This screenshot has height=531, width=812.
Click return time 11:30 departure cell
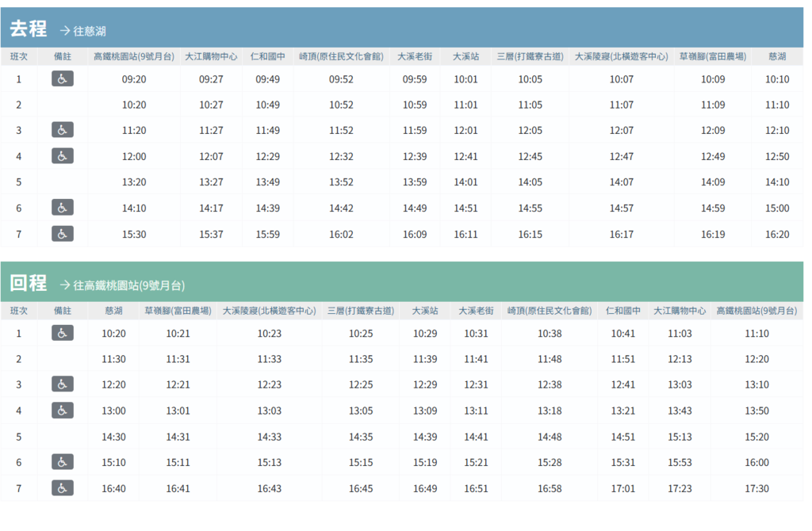click(114, 359)
